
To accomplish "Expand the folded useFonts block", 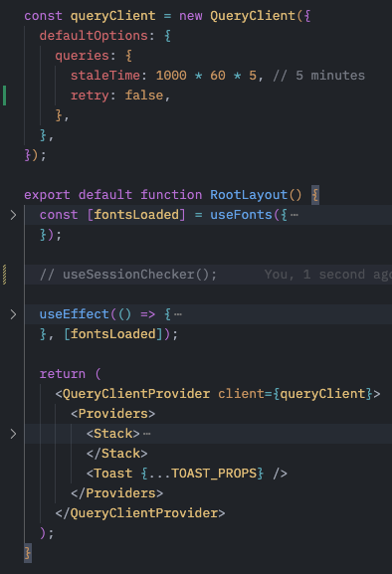I will [x=13, y=215].
